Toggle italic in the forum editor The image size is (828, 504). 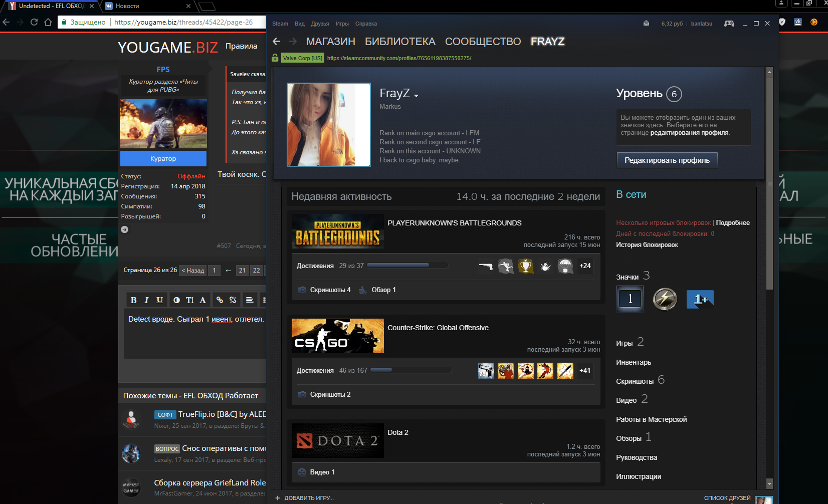click(x=146, y=300)
